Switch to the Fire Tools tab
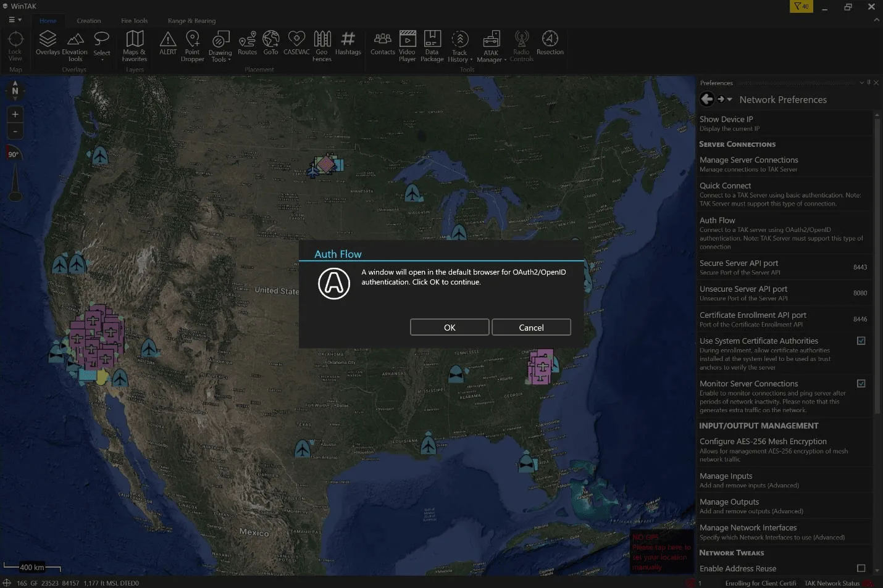This screenshot has height=588, width=883. [135, 20]
